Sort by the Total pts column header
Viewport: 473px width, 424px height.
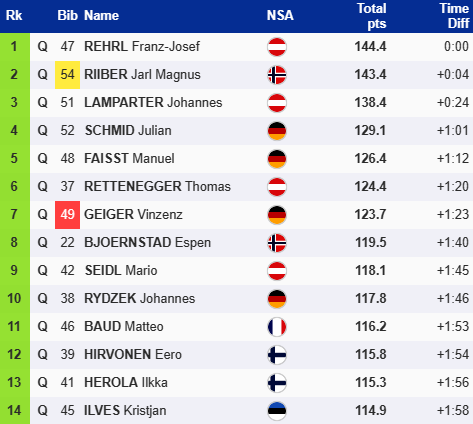click(372, 16)
